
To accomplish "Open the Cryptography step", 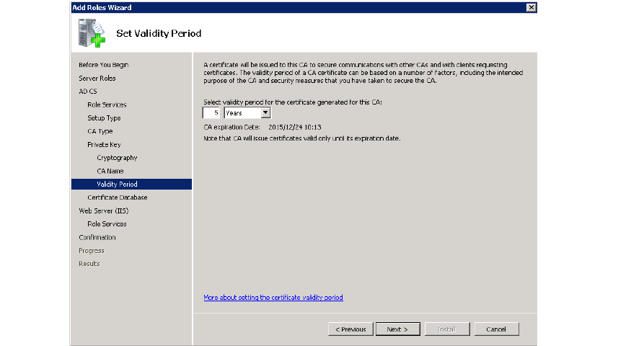I will coord(117,157).
